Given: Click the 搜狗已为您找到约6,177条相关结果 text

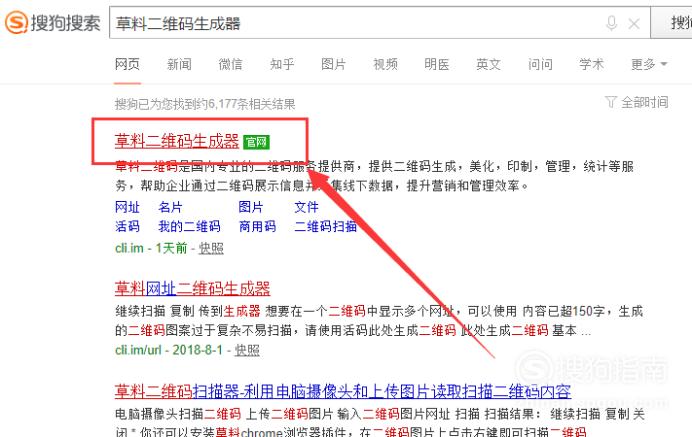Looking at the screenshot, I should [205, 105].
